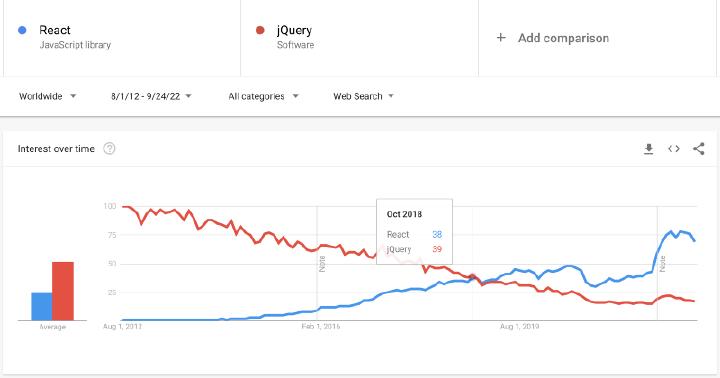Viewport: 720px width, 378px height.
Task: Select the red jQuery color dot
Action: click(x=260, y=30)
